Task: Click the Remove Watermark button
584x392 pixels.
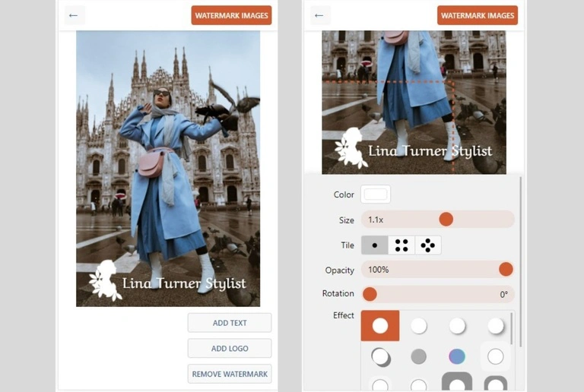Action: pyautogui.click(x=230, y=374)
